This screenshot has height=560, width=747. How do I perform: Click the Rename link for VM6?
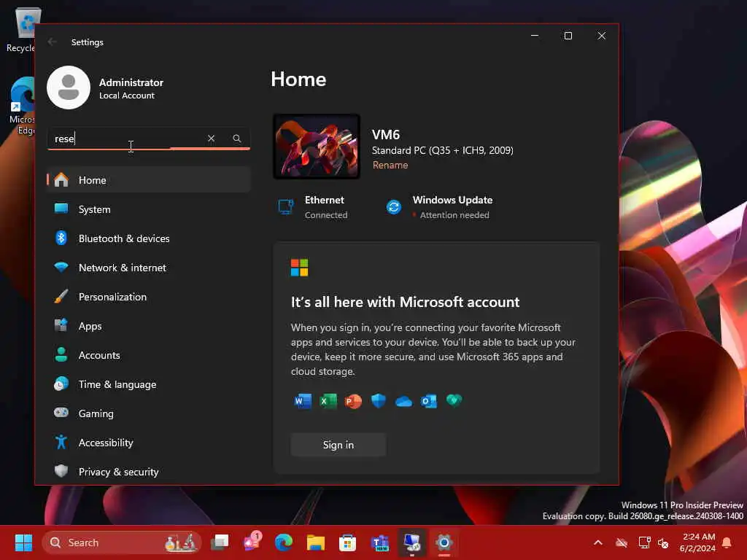(390, 166)
